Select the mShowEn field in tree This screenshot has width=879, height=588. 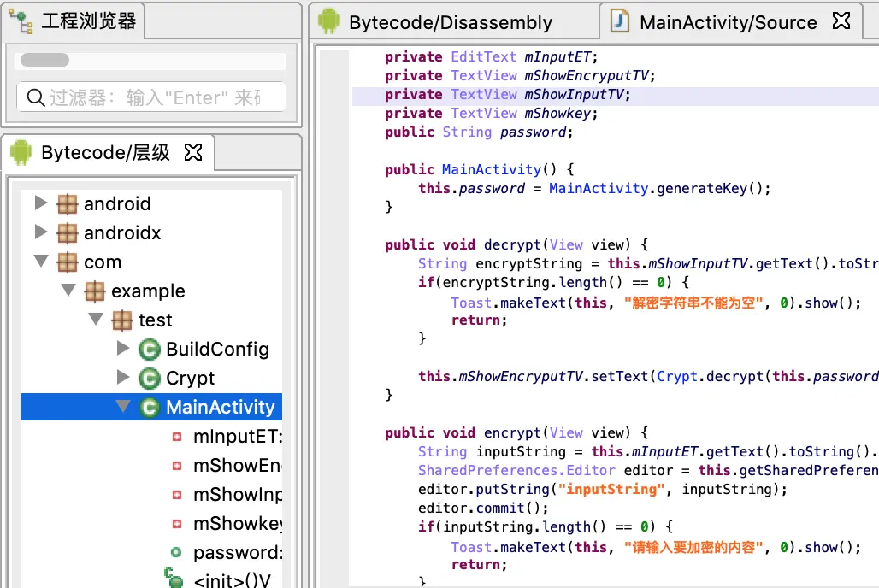pyautogui.click(x=238, y=465)
